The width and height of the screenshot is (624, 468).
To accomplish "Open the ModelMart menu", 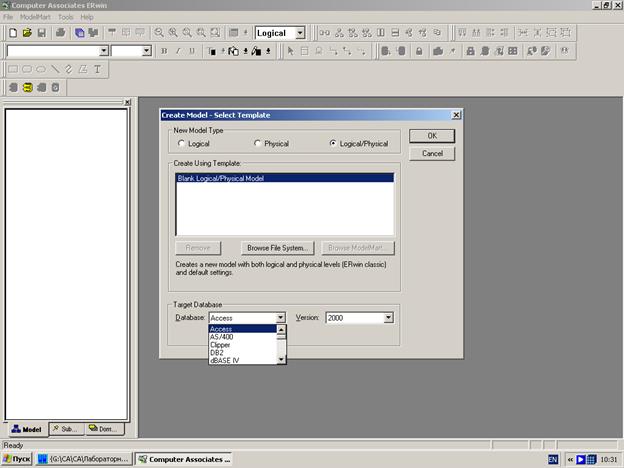I will 35,17.
